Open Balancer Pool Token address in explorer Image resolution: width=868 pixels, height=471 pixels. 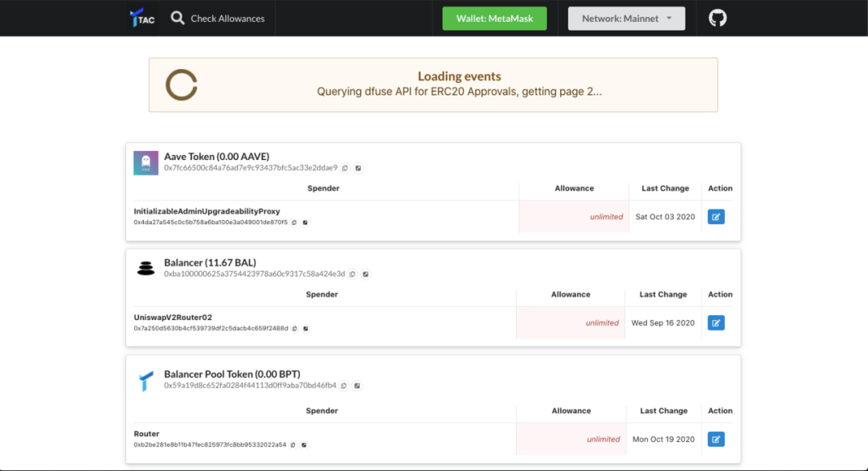(357, 386)
